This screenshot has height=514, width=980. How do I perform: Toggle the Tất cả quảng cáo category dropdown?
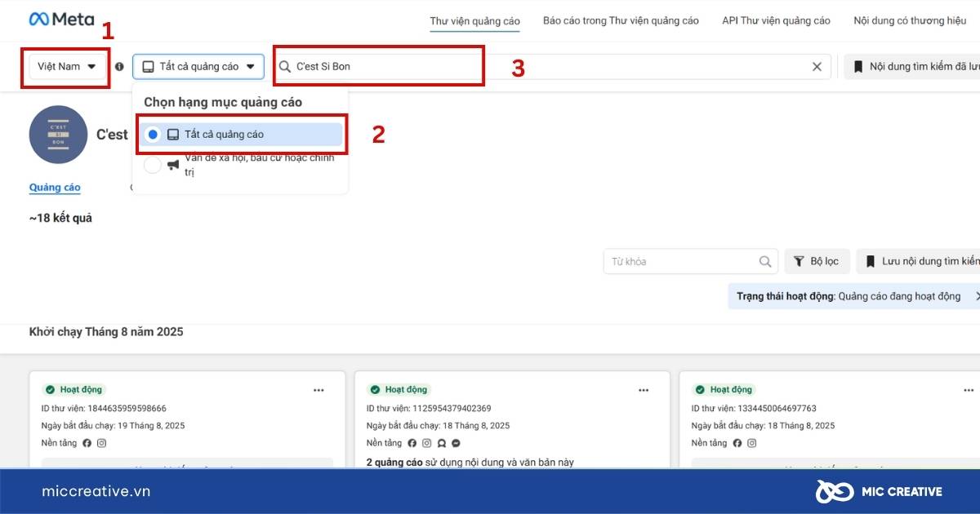[x=198, y=67]
